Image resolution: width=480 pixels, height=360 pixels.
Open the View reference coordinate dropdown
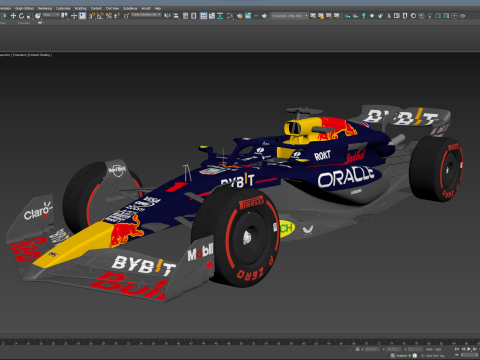(51, 15)
